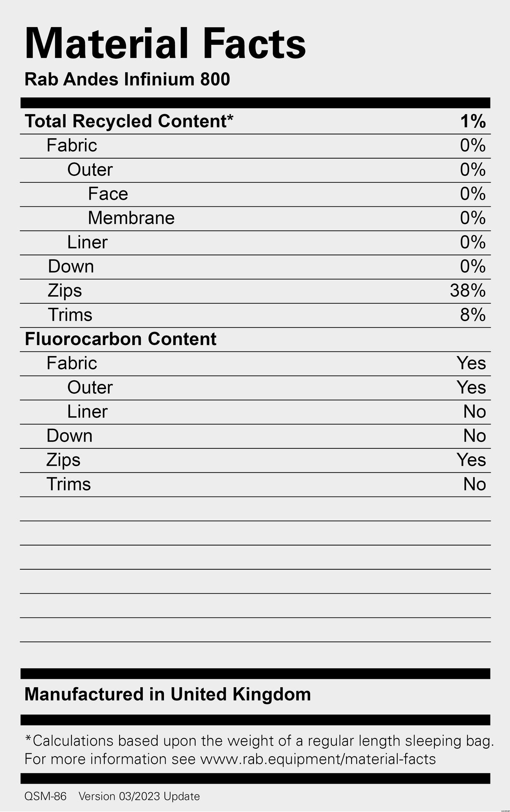Click the 1% total recycled value
The width and height of the screenshot is (510, 812).
pyautogui.click(x=473, y=122)
